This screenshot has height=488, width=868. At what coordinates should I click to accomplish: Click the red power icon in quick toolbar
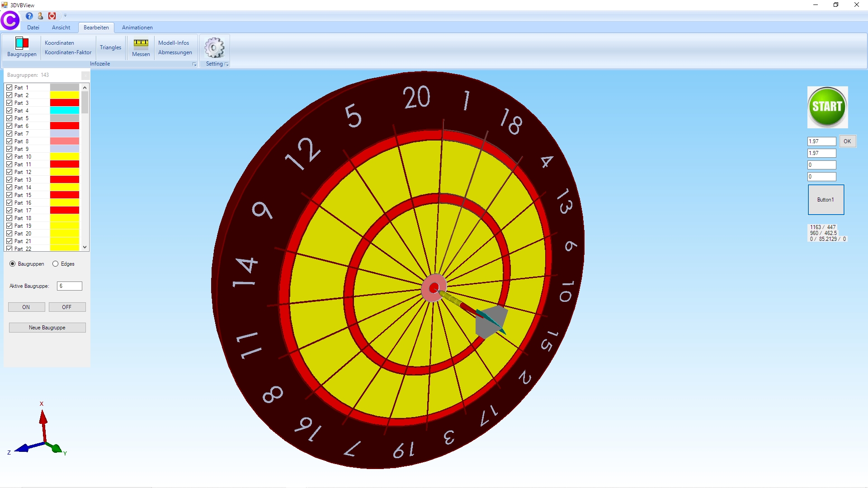[x=52, y=16]
